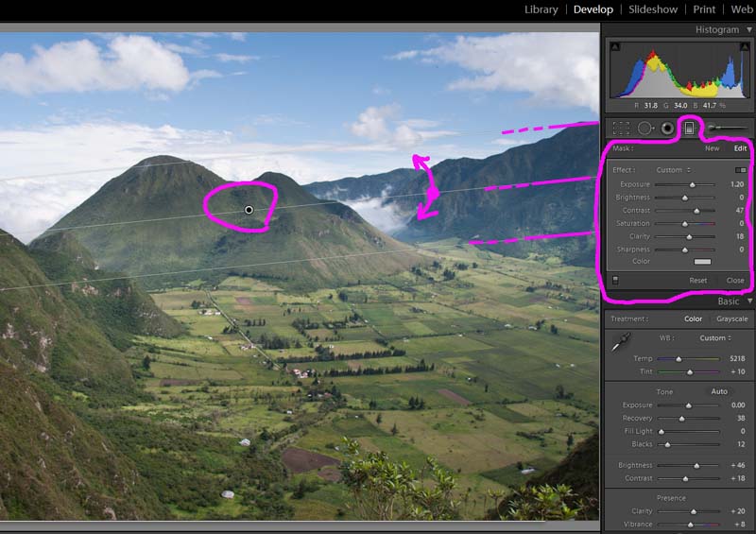This screenshot has height=534, width=756.
Task: Toggle shadow clipping indicator in histogram
Action: click(x=615, y=47)
